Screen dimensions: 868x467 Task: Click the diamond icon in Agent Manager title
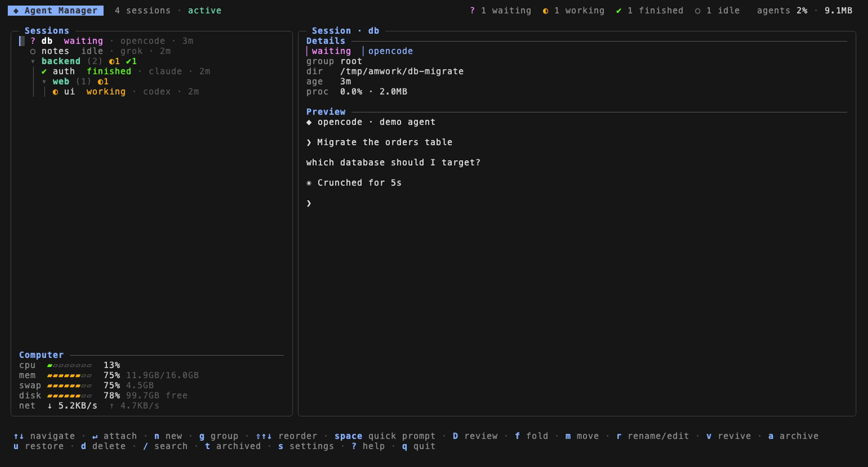16,11
